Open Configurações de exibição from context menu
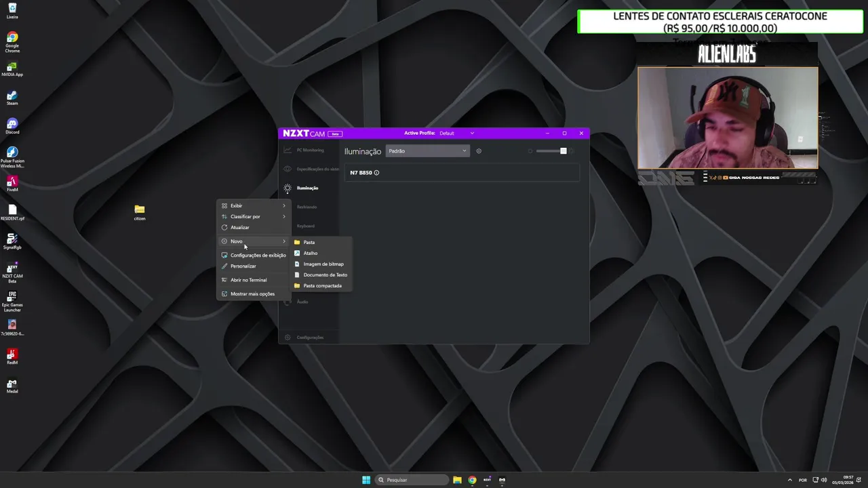 [x=254, y=255]
